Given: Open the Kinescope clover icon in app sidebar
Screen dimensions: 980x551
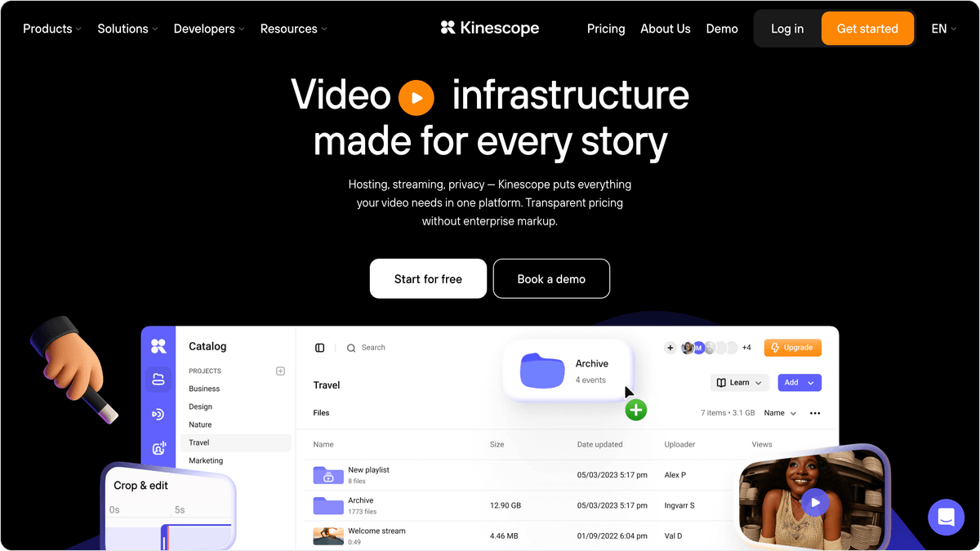Looking at the screenshot, I should 158,346.
